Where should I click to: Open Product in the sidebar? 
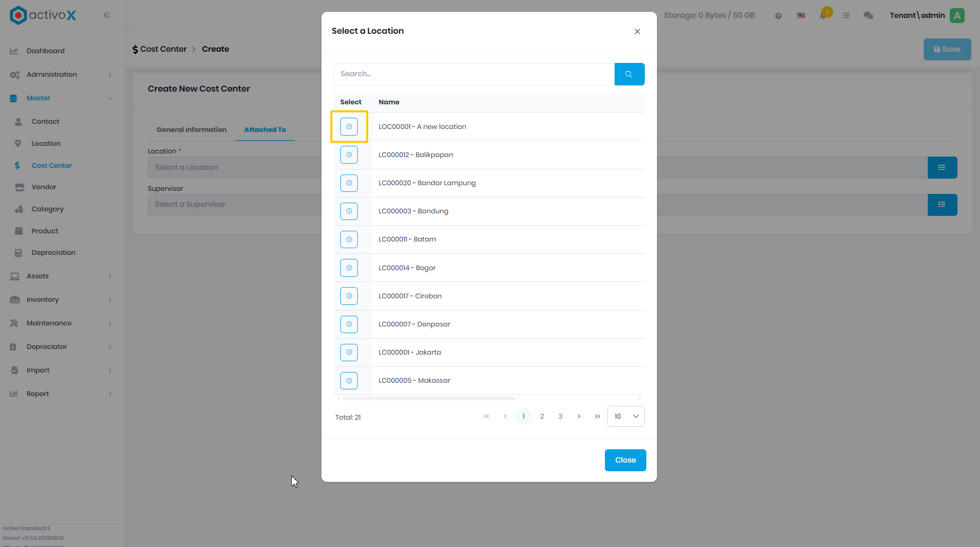(x=45, y=231)
